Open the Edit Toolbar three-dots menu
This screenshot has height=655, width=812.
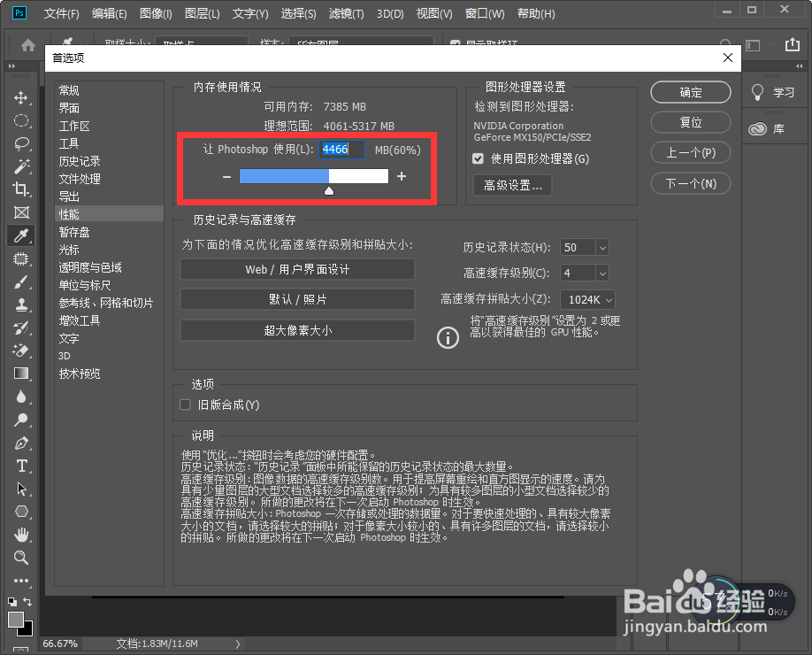tap(20, 581)
